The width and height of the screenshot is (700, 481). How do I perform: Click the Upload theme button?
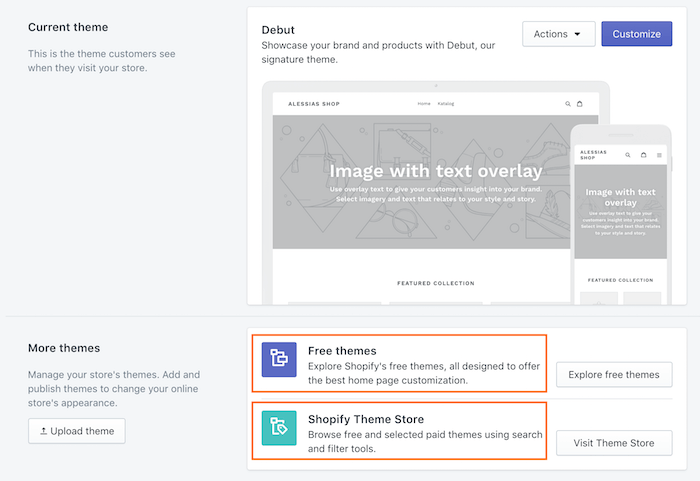click(77, 431)
